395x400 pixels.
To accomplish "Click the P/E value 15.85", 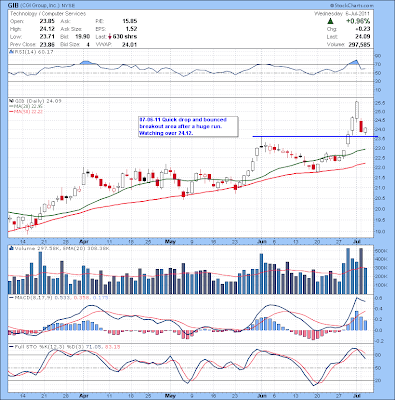I will (129, 21).
